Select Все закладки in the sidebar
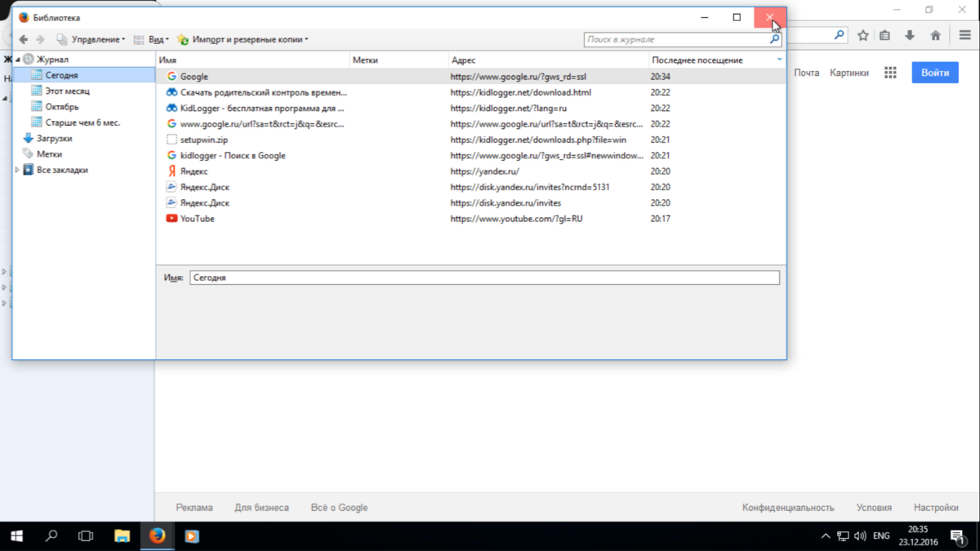 (62, 170)
